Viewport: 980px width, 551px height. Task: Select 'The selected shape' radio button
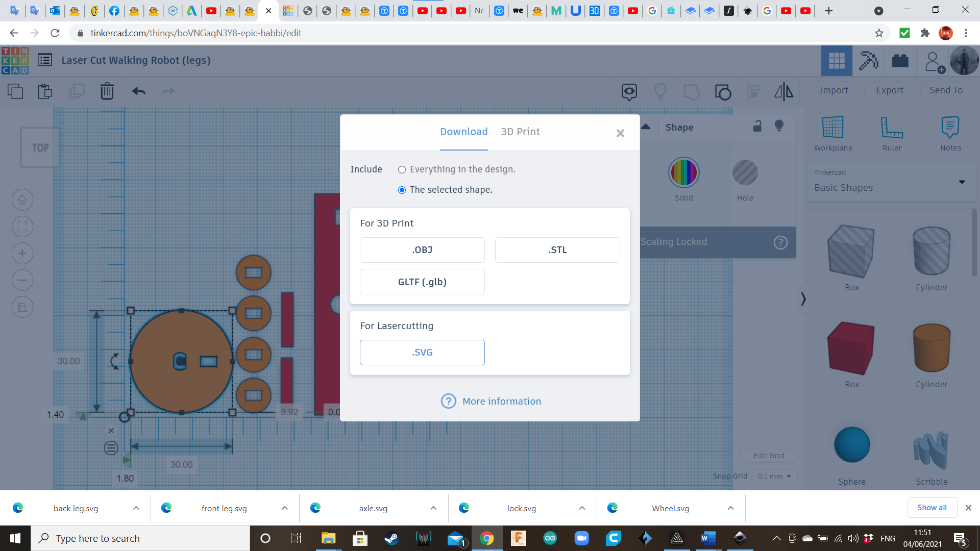click(402, 190)
